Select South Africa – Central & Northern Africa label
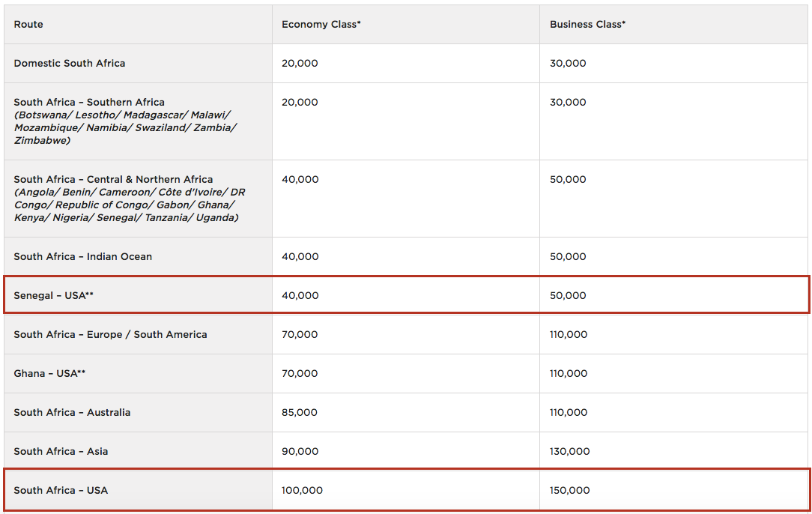This screenshot has height=514, width=812. coord(113,180)
